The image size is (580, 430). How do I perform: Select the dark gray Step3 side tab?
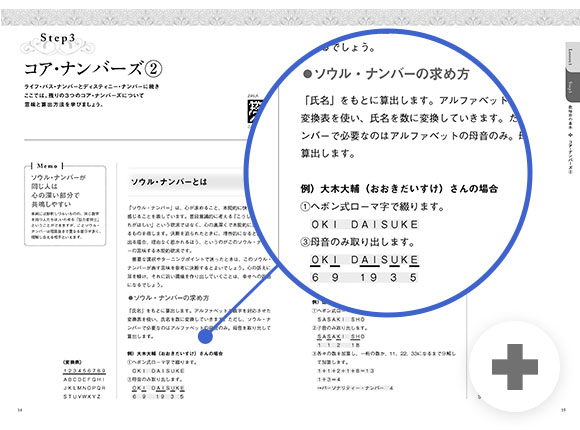(x=572, y=86)
